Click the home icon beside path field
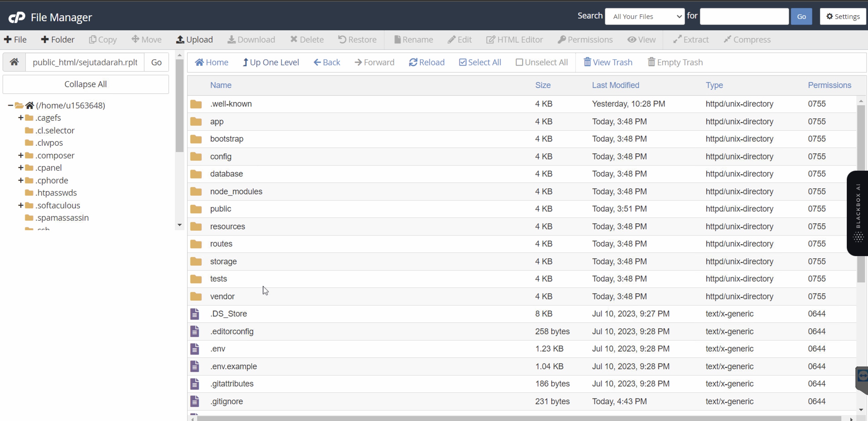Viewport: 868px width, 421px height. click(14, 62)
